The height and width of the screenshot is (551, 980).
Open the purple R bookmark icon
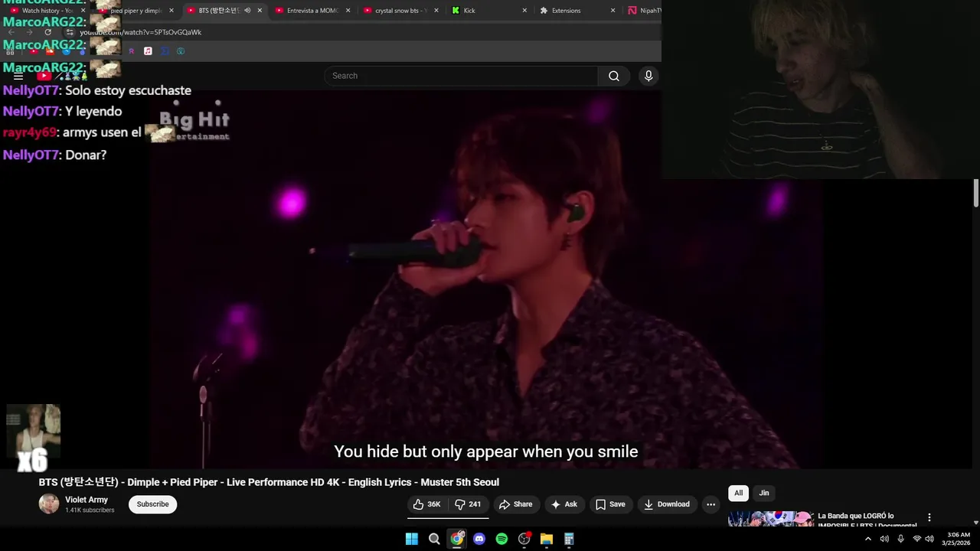tap(131, 51)
